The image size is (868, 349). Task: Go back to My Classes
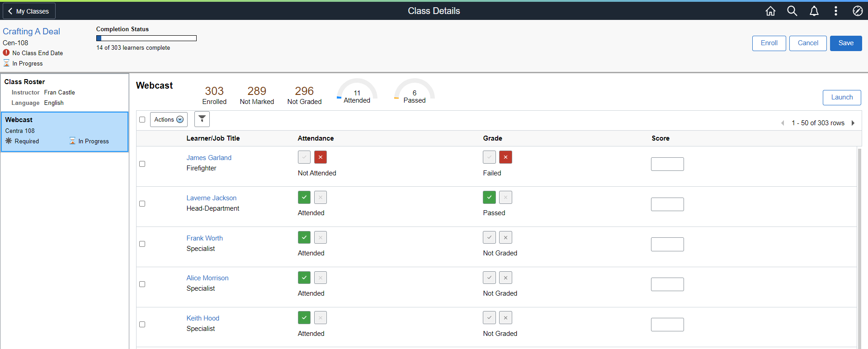click(x=29, y=11)
